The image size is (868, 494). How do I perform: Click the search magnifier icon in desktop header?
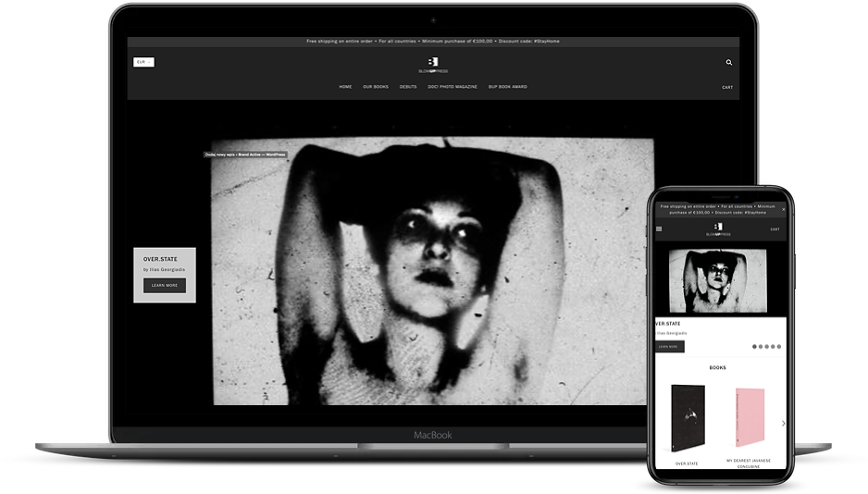pyautogui.click(x=728, y=63)
